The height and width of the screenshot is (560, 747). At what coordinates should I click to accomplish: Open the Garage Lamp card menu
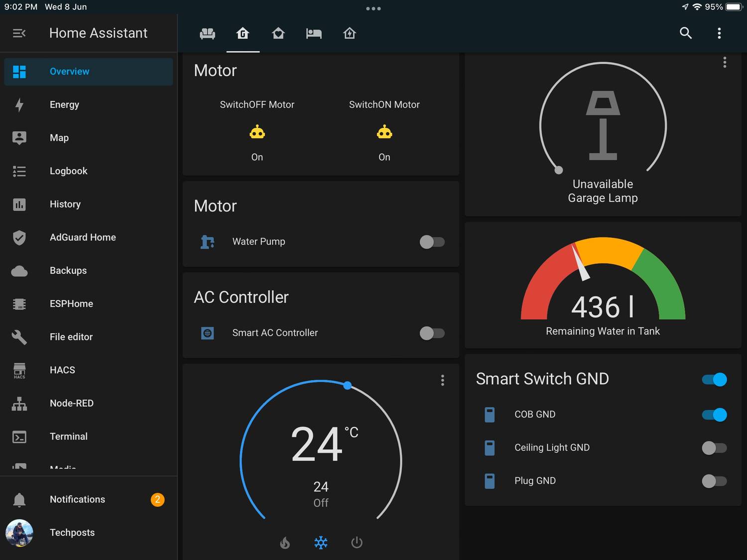click(725, 62)
